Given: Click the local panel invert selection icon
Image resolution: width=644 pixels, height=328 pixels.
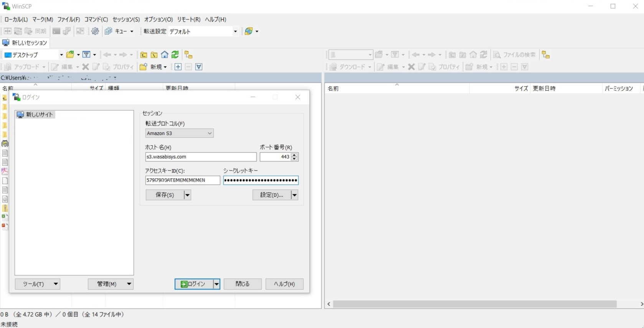Looking at the screenshot, I should (x=199, y=67).
